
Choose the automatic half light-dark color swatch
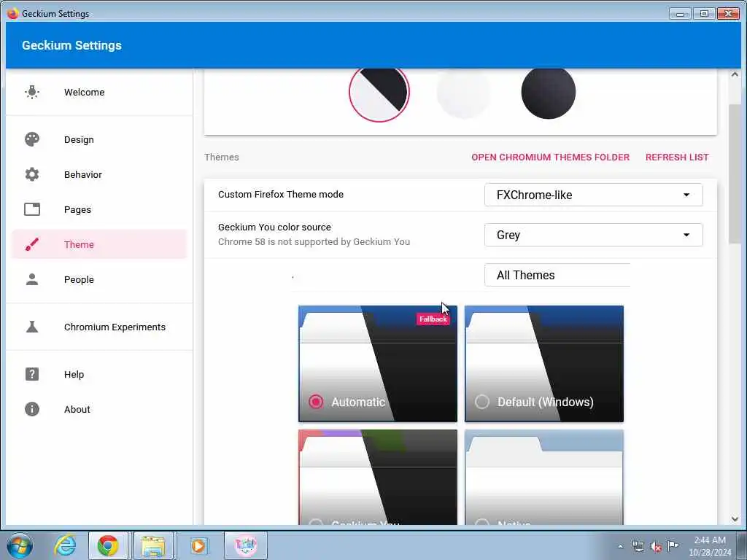379,92
